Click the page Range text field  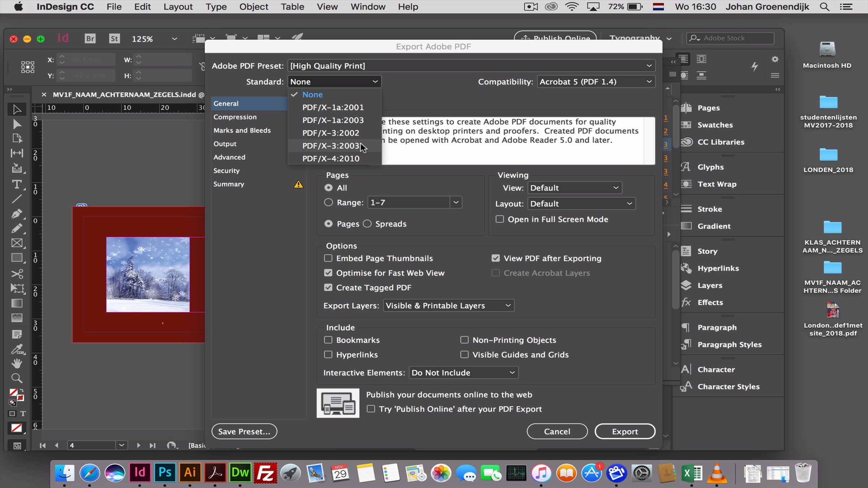[409, 202]
